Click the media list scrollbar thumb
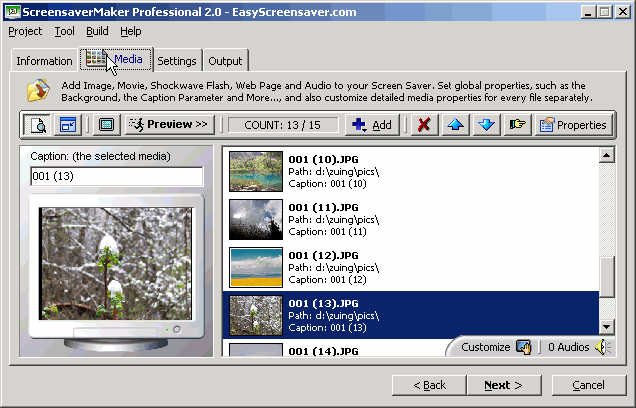Image resolution: width=636 pixels, height=408 pixels. pos(607,277)
